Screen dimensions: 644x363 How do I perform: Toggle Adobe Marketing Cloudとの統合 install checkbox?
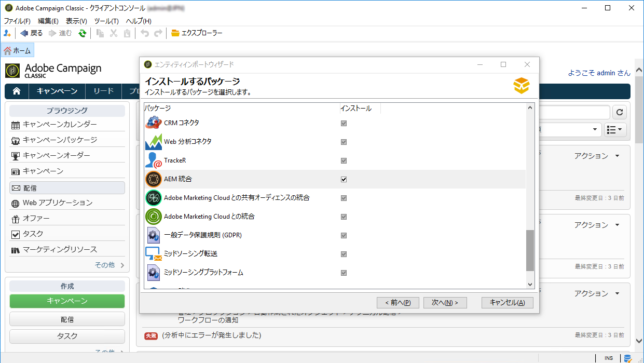coord(344,217)
